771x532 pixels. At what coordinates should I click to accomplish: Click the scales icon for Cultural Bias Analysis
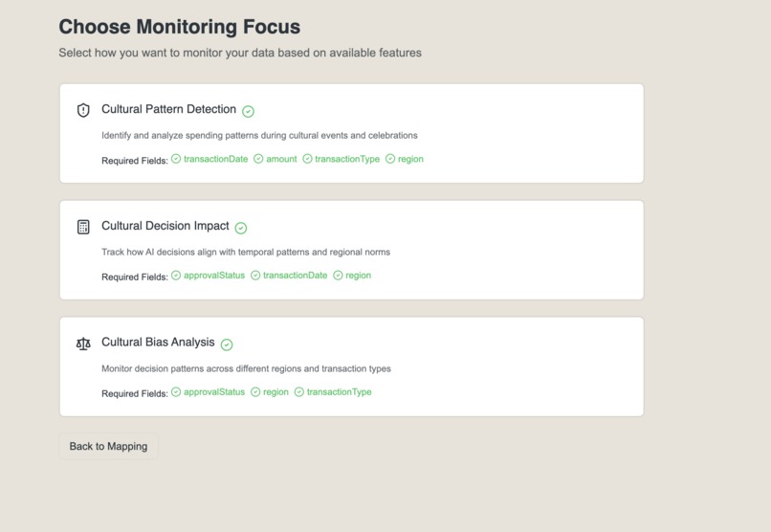pyautogui.click(x=83, y=344)
